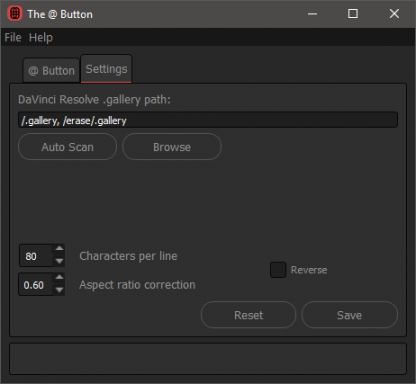Select the Settings tab

point(106,69)
